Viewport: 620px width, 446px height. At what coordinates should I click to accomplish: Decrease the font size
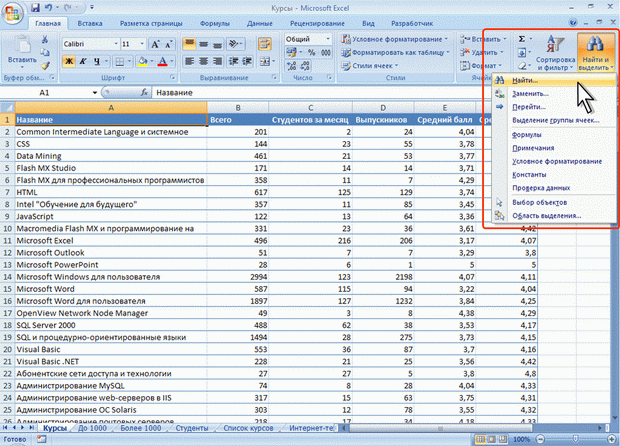point(168,44)
